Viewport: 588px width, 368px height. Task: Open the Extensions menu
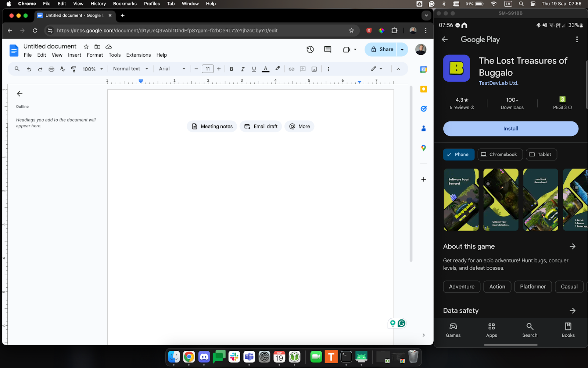[139, 55]
